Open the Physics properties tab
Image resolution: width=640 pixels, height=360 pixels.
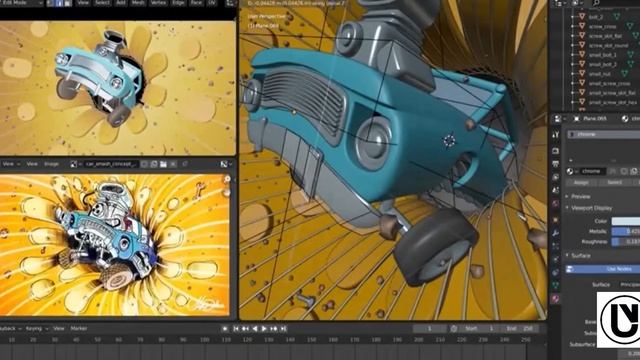[x=556, y=260]
